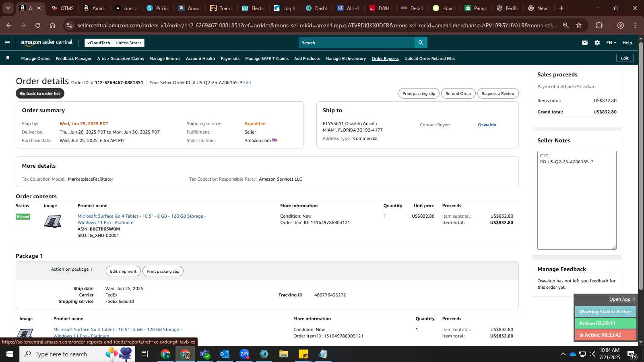This screenshot has height=362, width=644.
Task: Click Go back to order list button
Action: pyautogui.click(x=40, y=93)
